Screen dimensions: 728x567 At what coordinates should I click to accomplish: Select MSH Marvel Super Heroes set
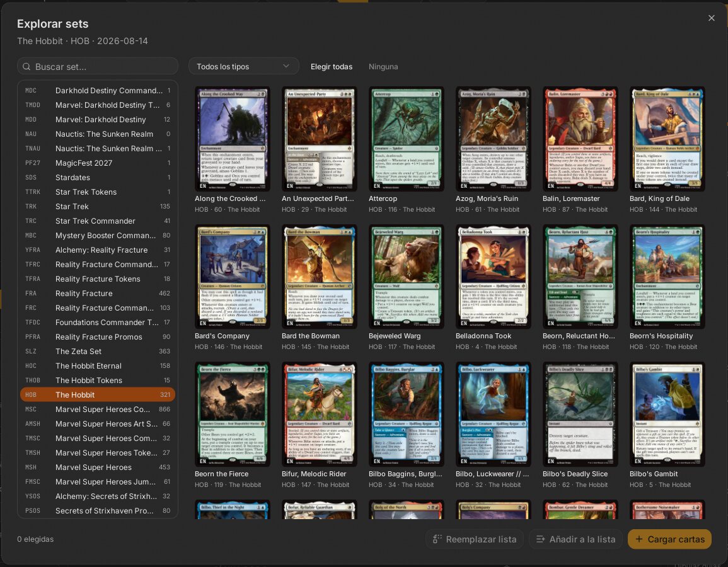(x=98, y=467)
